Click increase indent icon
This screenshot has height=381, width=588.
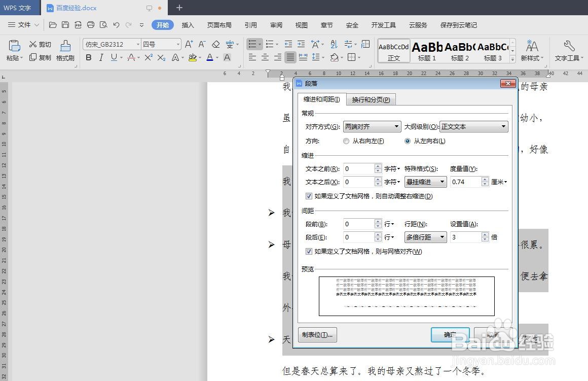(x=301, y=44)
